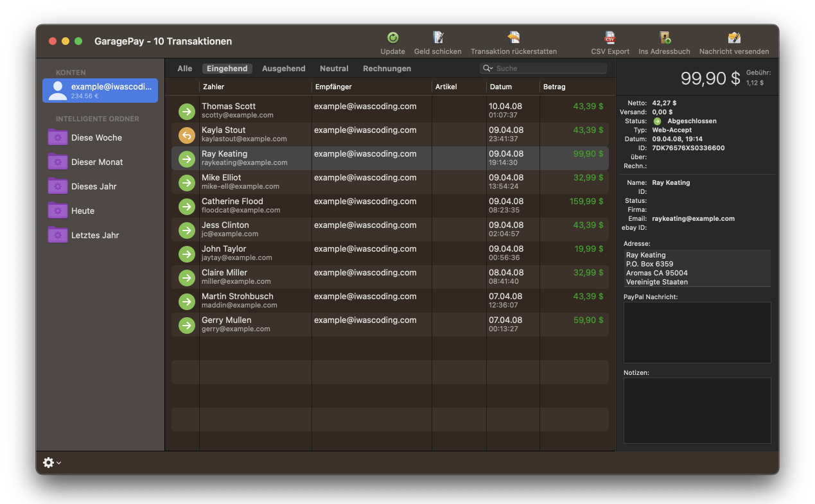Switch to the Neutral tab

[334, 68]
